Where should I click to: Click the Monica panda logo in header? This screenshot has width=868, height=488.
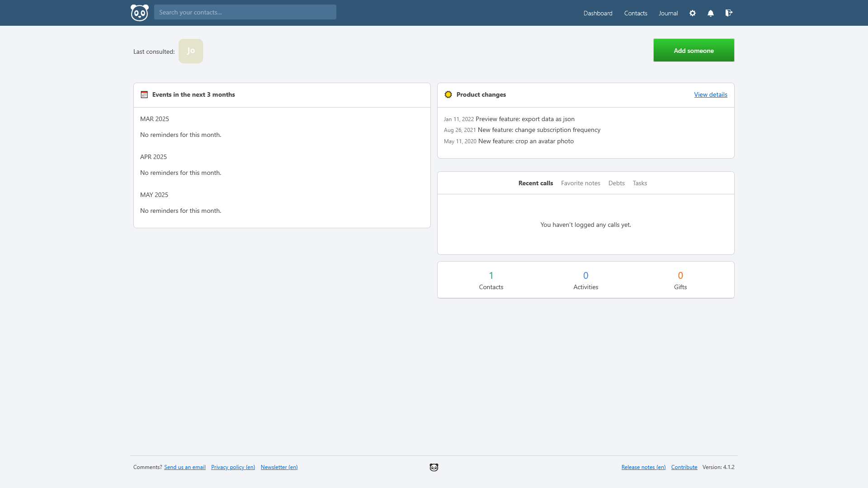(x=139, y=13)
